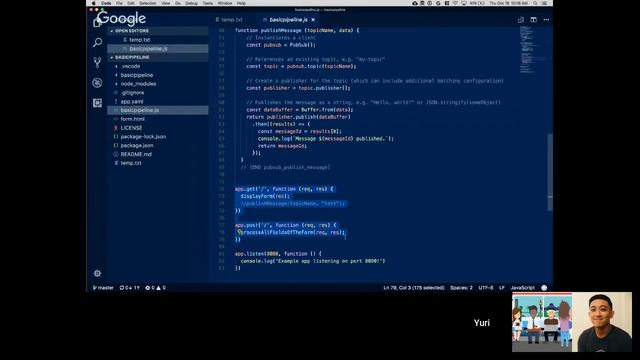Open the Search view in activity bar

97,42
